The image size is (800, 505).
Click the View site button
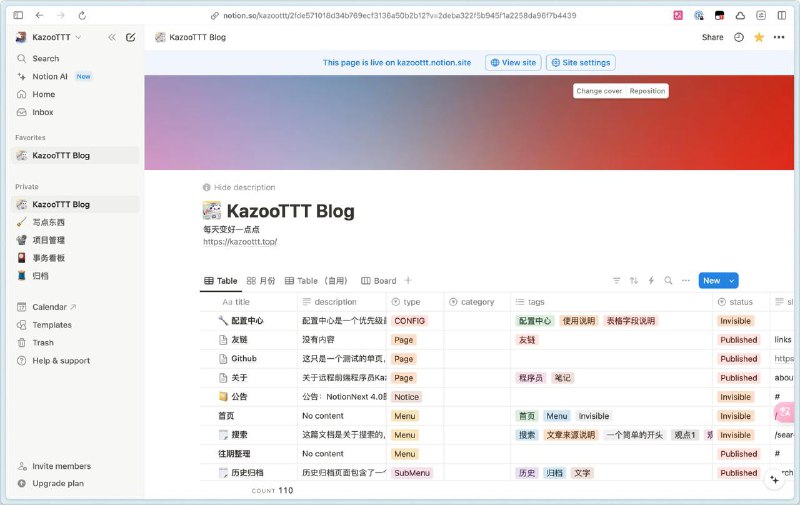coord(513,63)
